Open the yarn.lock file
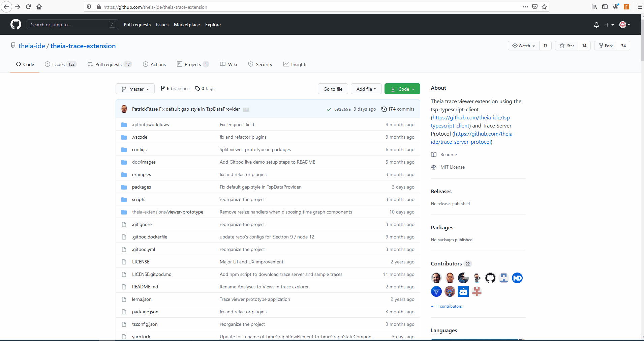 (x=141, y=337)
